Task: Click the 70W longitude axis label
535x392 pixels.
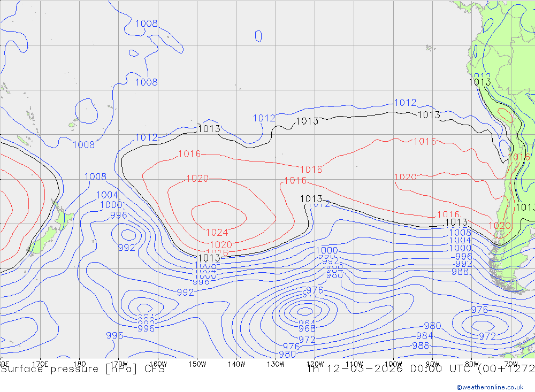Action: coord(511,364)
